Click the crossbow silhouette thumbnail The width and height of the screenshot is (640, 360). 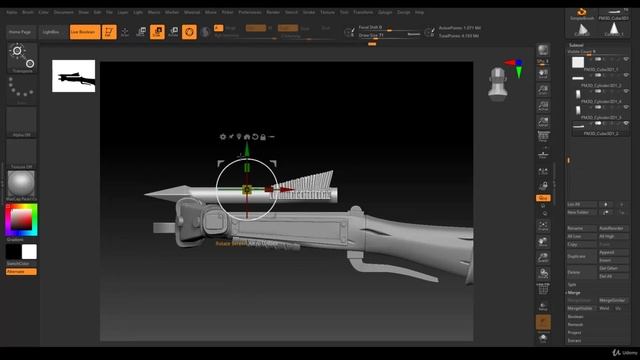pos(73,76)
